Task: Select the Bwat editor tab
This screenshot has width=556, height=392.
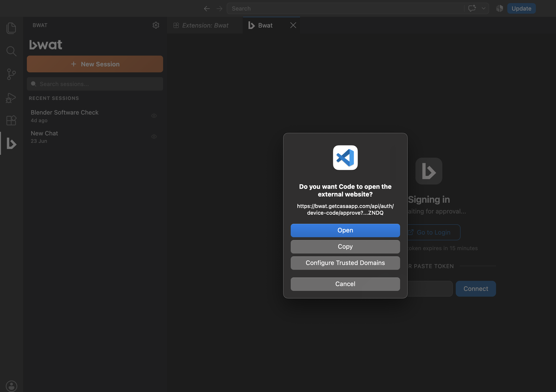Action: [x=265, y=25]
